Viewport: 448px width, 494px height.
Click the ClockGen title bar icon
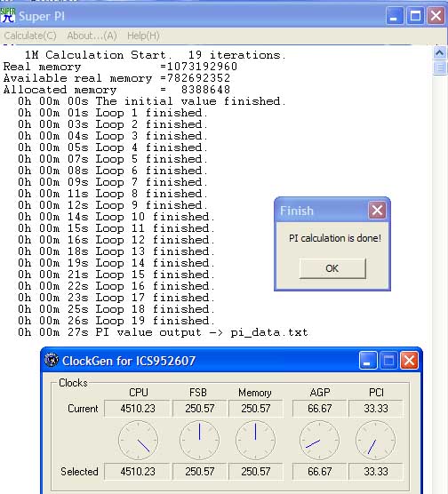(x=52, y=360)
